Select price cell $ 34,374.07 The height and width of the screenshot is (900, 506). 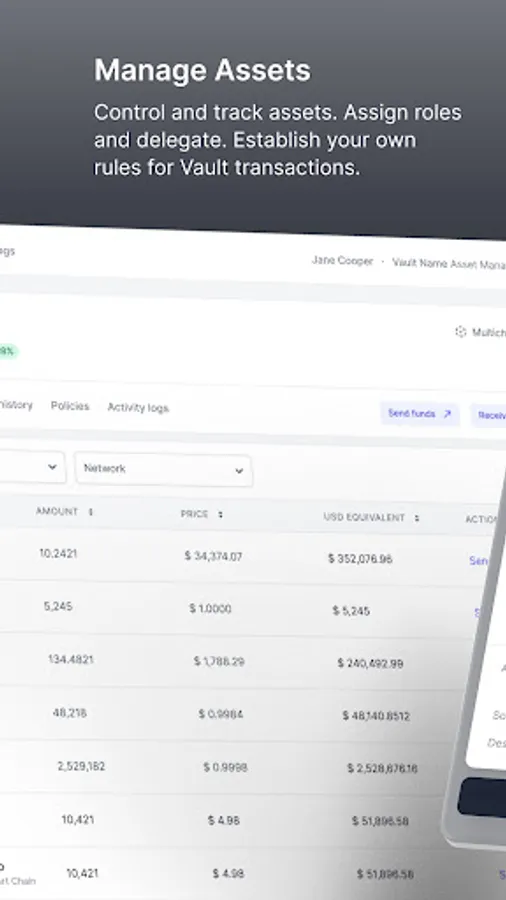pyautogui.click(x=213, y=556)
